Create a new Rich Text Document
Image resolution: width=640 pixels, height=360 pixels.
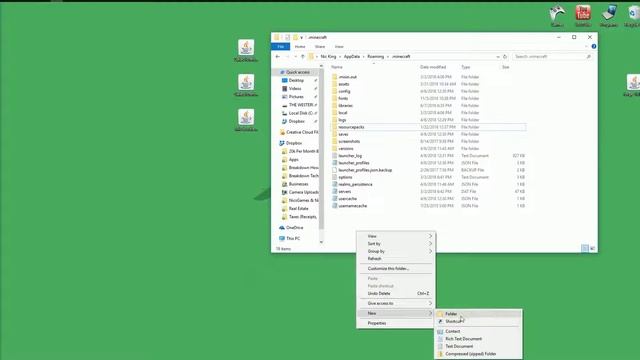[478, 339]
